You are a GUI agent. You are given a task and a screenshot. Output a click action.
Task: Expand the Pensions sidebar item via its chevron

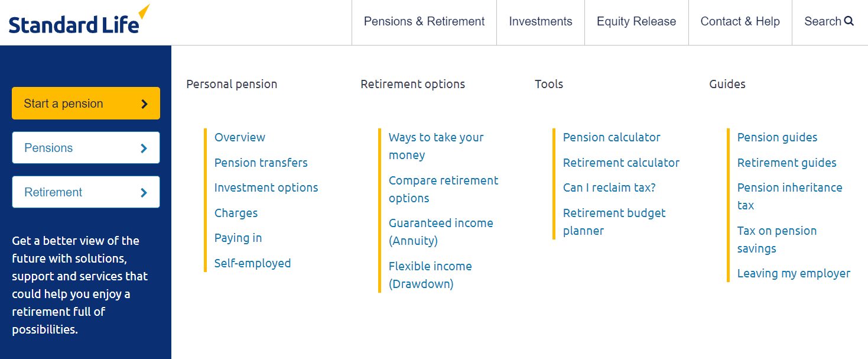coord(145,147)
